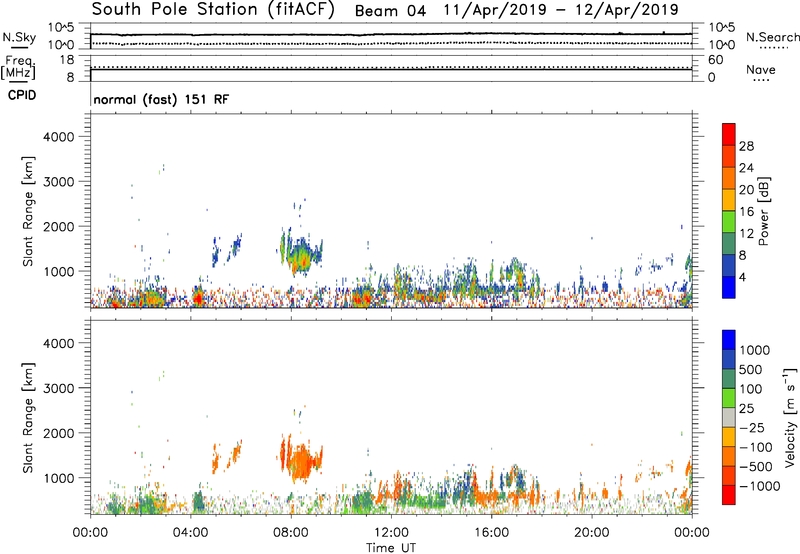Click the Nave legend label
Image resolution: width=800 pixels, height=554 pixels.
click(x=761, y=69)
